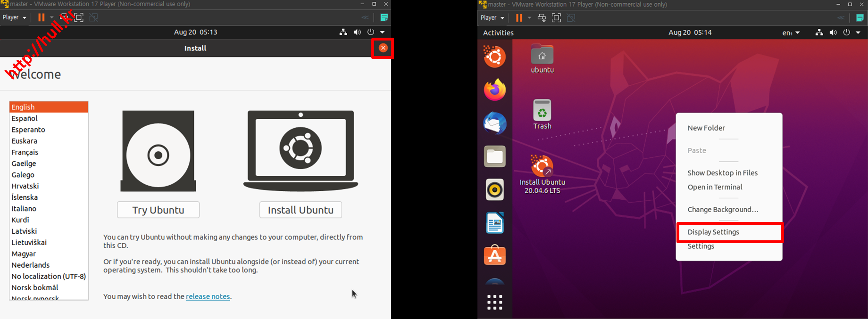Send Ctrl+Alt+Del in the right VMware window

[542, 17]
